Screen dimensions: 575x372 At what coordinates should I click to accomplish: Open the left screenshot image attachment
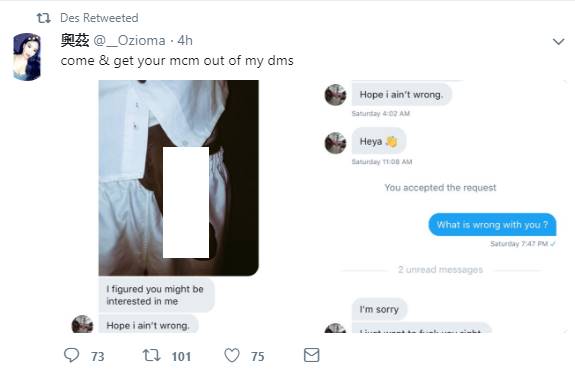(179, 206)
